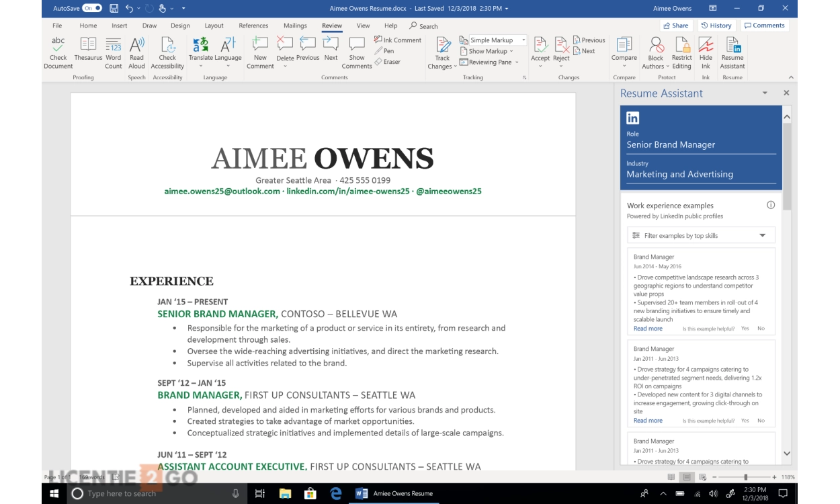Click the Word Count icon
This screenshot has width=840, height=504.
114,45
